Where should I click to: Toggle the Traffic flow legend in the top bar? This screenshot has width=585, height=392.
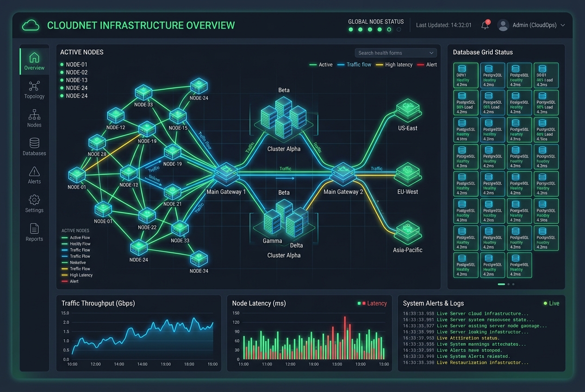coord(354,65)
